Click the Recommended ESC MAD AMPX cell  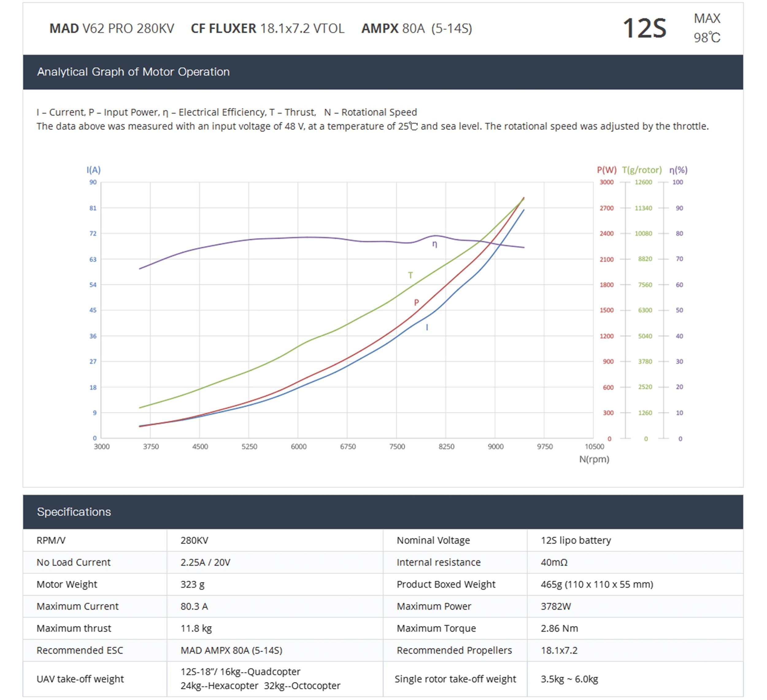coord(231,650)
